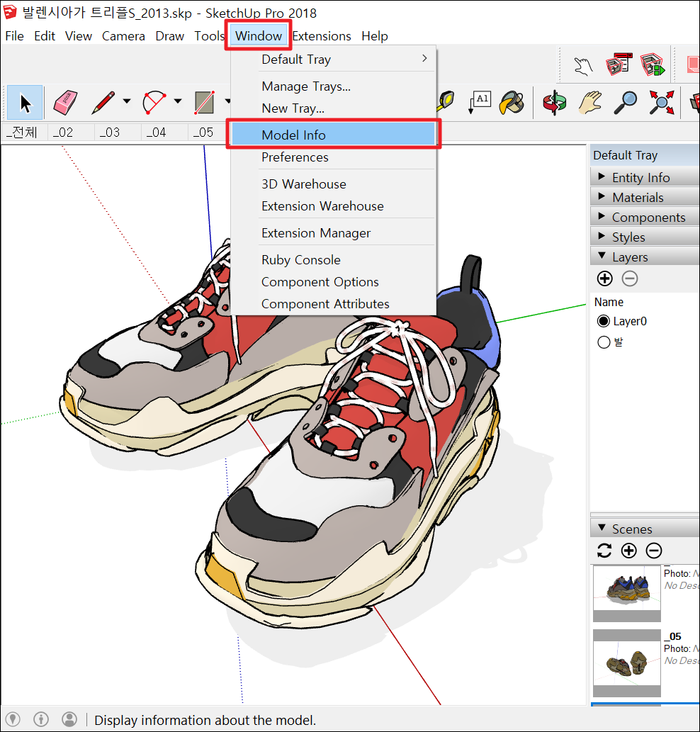Open the Camera menu
The image size is (700, 732).
tap(123, 36)
